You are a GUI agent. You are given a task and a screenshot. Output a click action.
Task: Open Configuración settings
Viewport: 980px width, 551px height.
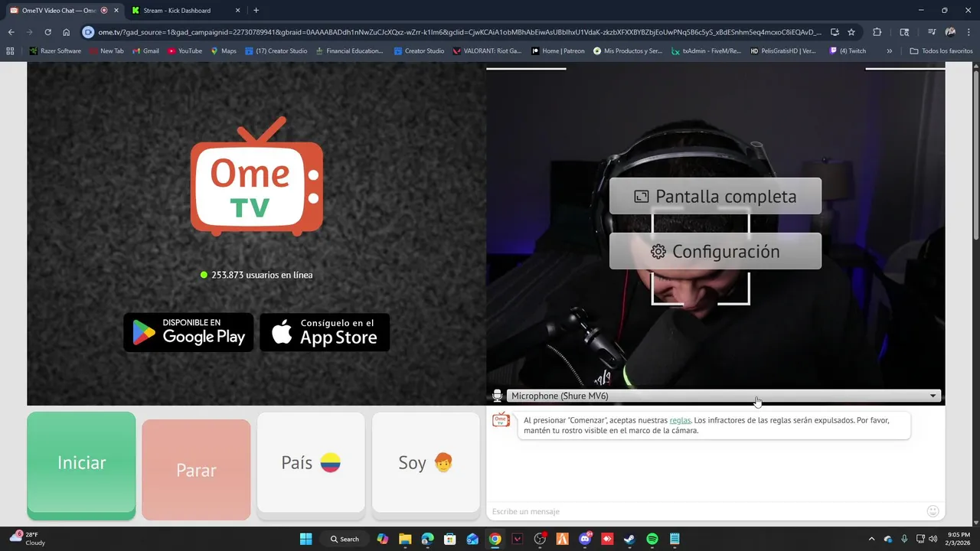pyautogui.click(x=715, y=251)
